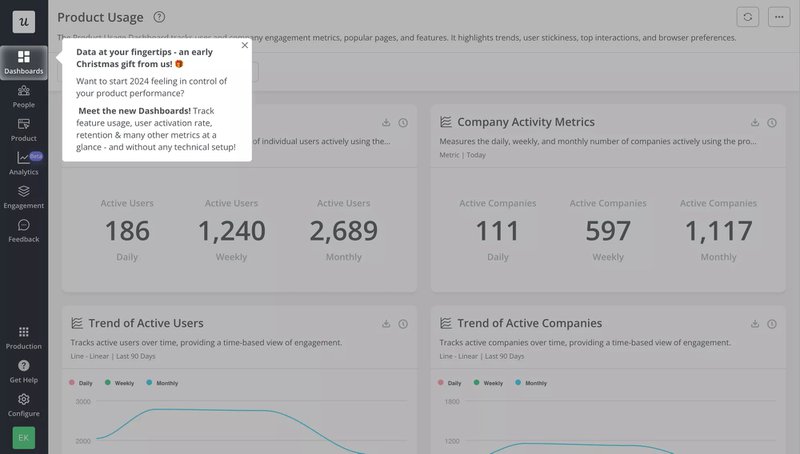Screen dimensions: 800x454
Task: Click the Get Help icon
Action: click(x=23, y=371)
